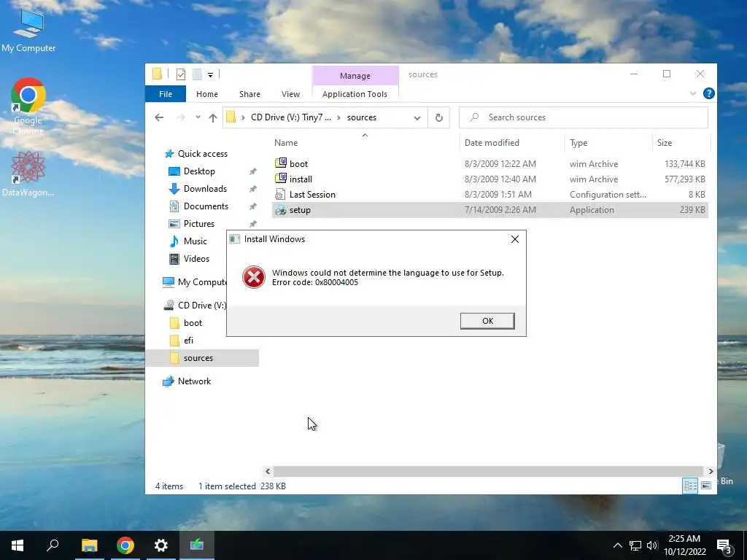Close the Install Windows dialog with X

514,239
